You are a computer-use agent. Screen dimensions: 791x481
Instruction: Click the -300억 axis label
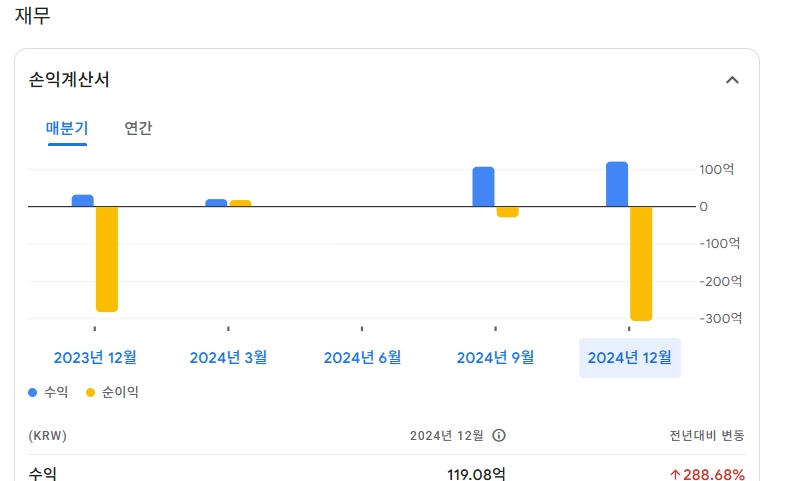pyautogui.click(x=720, y=318)
